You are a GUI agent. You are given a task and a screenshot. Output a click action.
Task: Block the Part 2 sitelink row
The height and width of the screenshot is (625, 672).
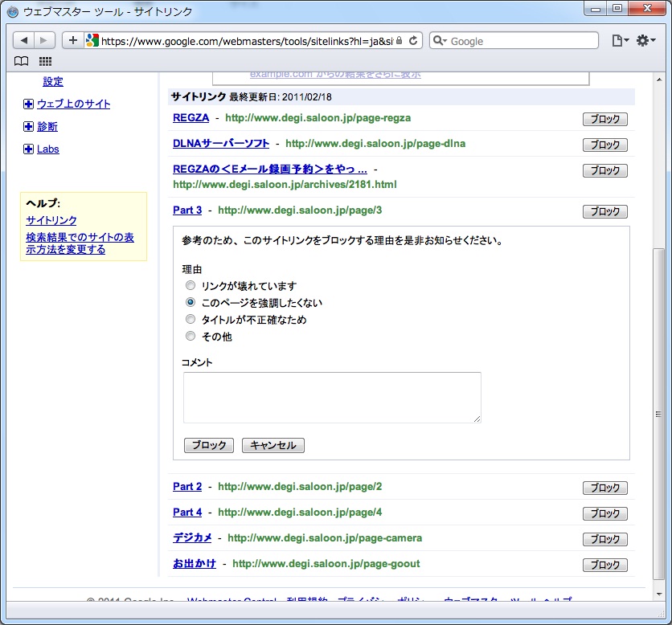coord(605,488)
